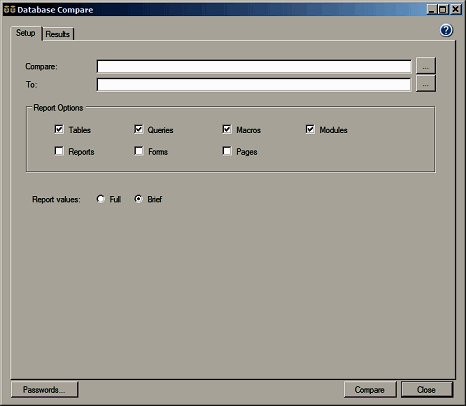Click the Database Compare title bar app icon
Screen dimensions: 466x406
(x=9, y=10)
